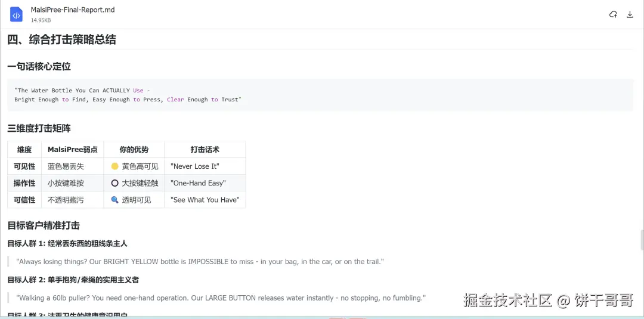644x319 pixels.
Task: Click quote "Always losing things?"
Action: pyautogui.click(x=200, y=262)
